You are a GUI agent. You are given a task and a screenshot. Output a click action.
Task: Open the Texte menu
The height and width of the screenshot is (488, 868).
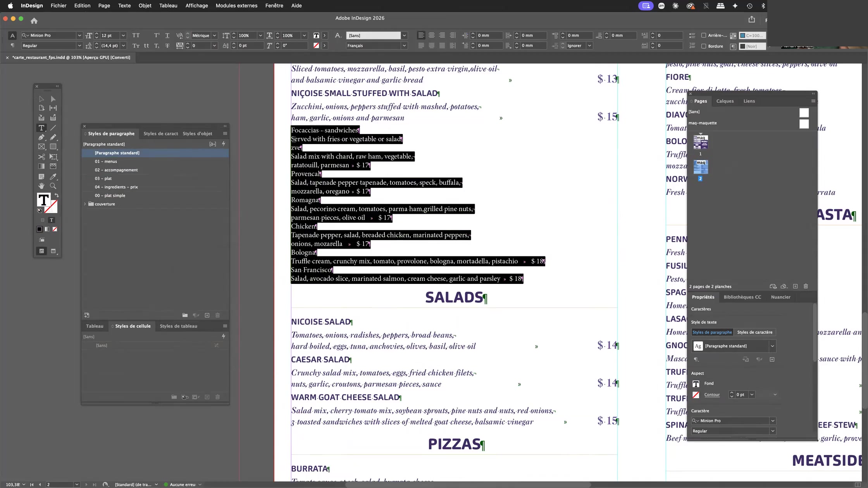click(x=124, y=6)
